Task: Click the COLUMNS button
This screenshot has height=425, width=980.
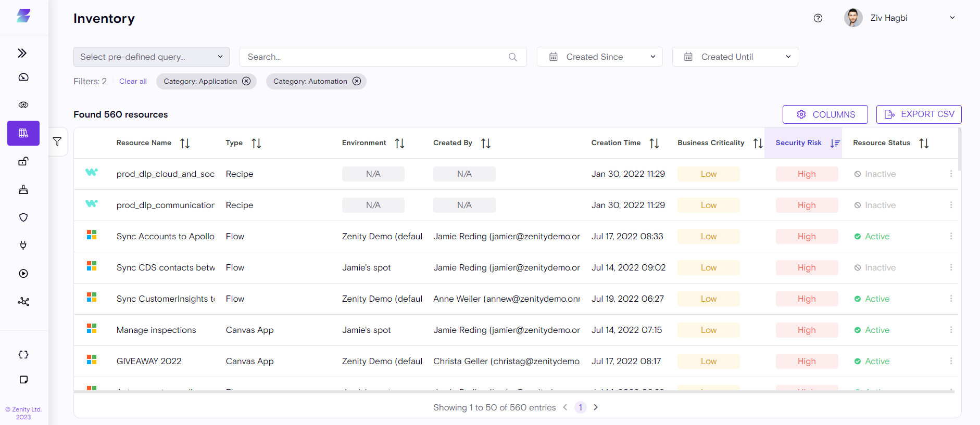Action: (825, 114)
